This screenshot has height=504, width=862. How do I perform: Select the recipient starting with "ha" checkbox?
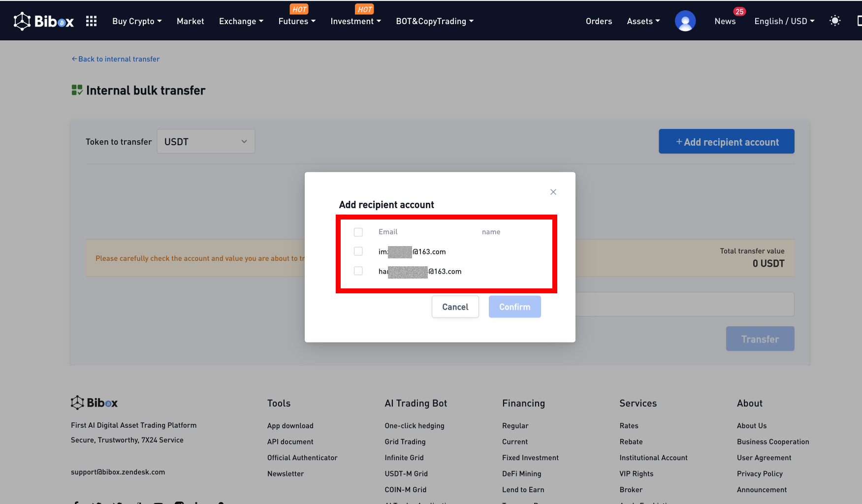pyautogui.click(x=358, y=271)
